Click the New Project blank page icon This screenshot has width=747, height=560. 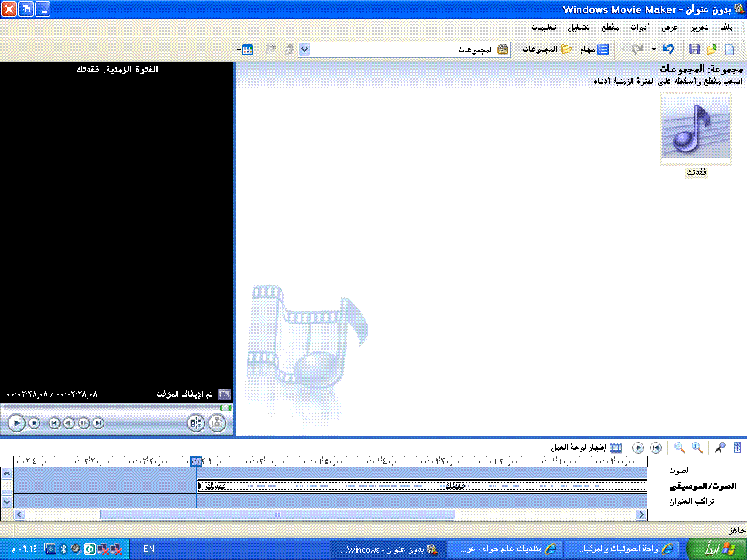coord(728,50)
